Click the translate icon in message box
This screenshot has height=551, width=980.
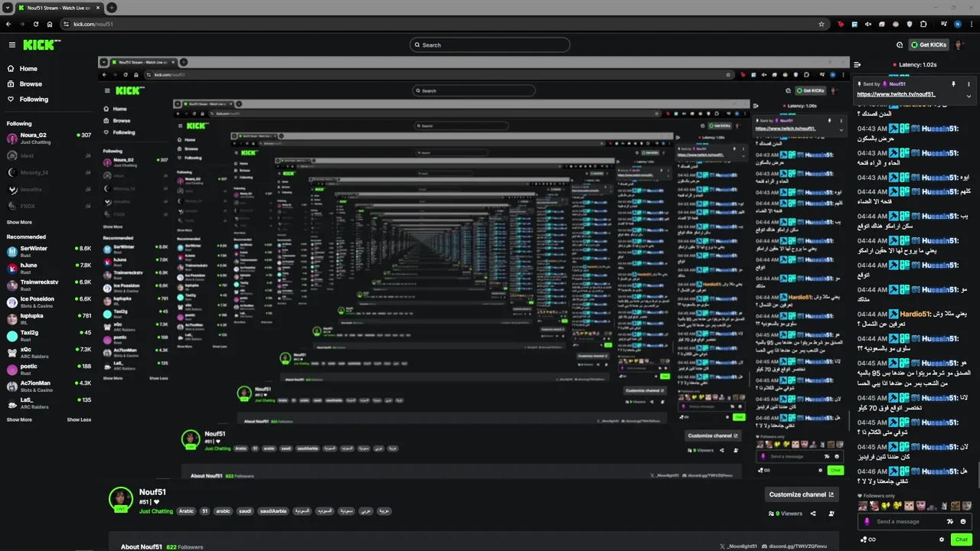950,521
